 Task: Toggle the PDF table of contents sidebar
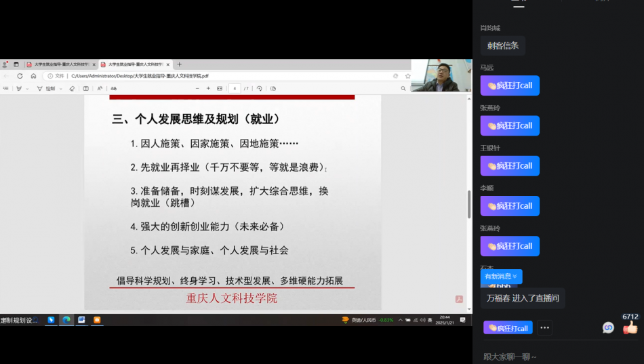(6, 89)
